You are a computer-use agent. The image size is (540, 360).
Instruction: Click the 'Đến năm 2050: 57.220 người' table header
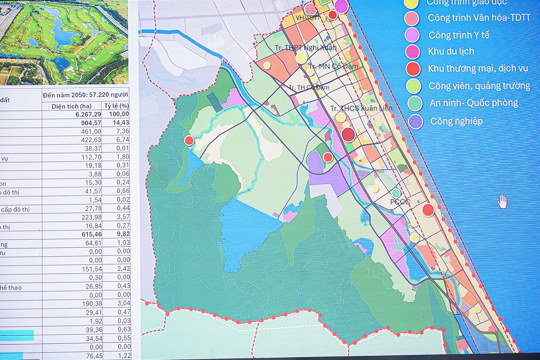(x=85, y=95)
